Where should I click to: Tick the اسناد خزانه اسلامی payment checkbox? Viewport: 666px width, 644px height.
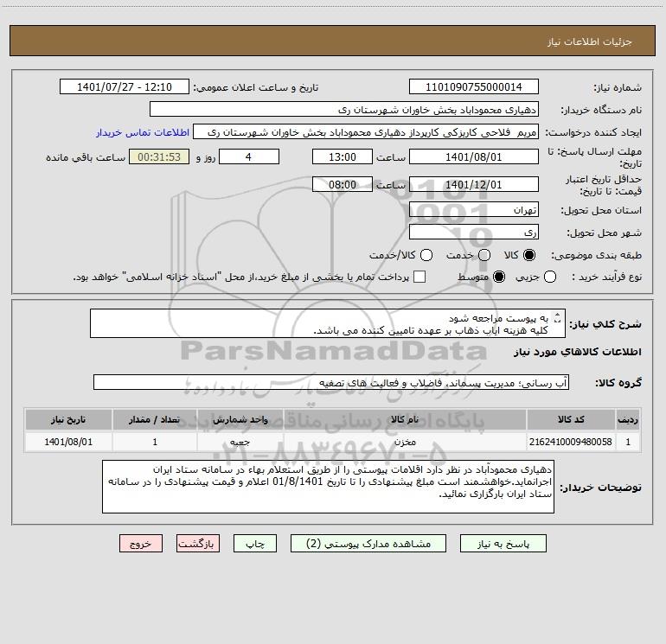[x=419, y=277]
